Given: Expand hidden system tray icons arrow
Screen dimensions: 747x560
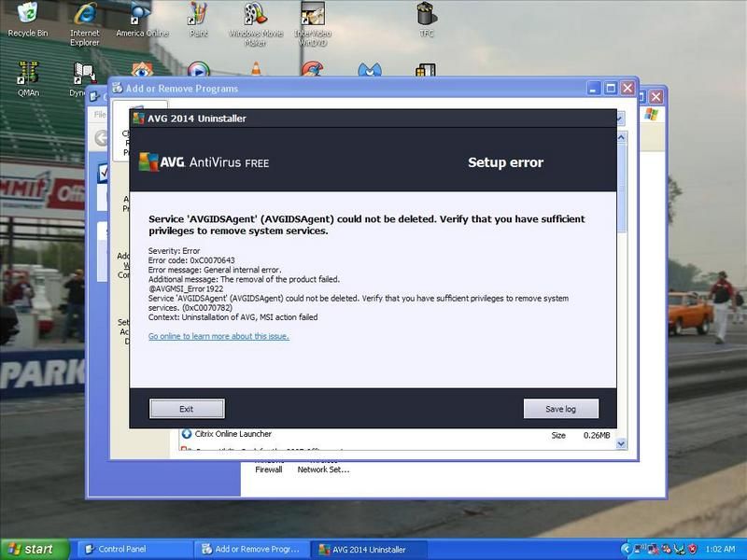Looking at the screenshot, I should click(627, 549).
